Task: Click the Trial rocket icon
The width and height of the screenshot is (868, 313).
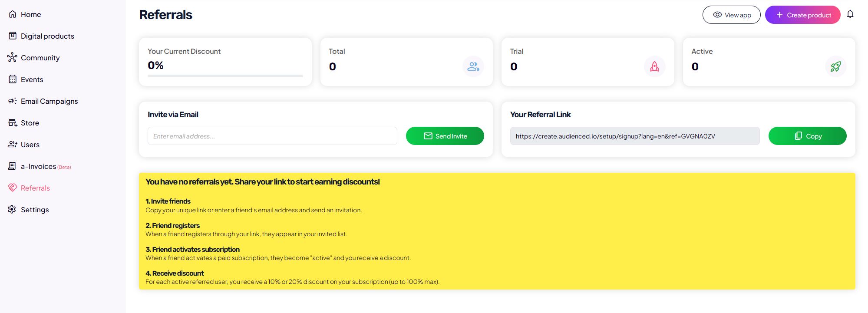Action: pyautogui.click(x=654, y=66)
